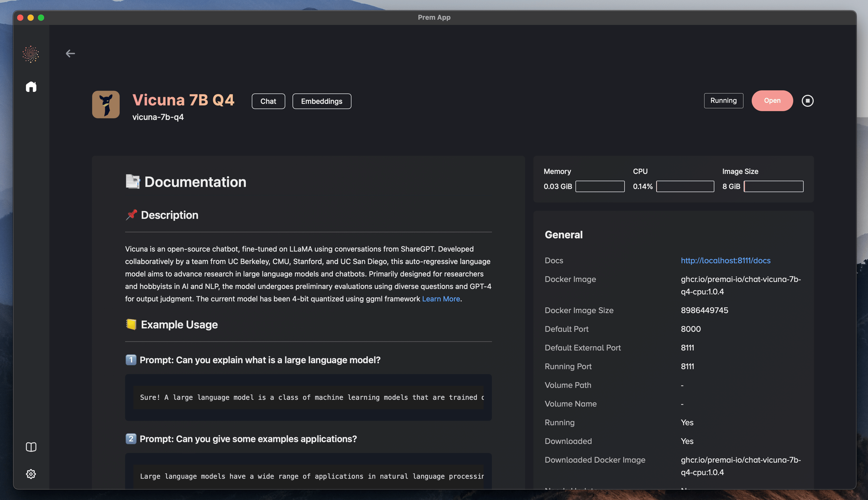Viewport: 868px width, 500px height.
Task: Click the Image Size bar
Action: pyautogui.click(x=773, y=186)
